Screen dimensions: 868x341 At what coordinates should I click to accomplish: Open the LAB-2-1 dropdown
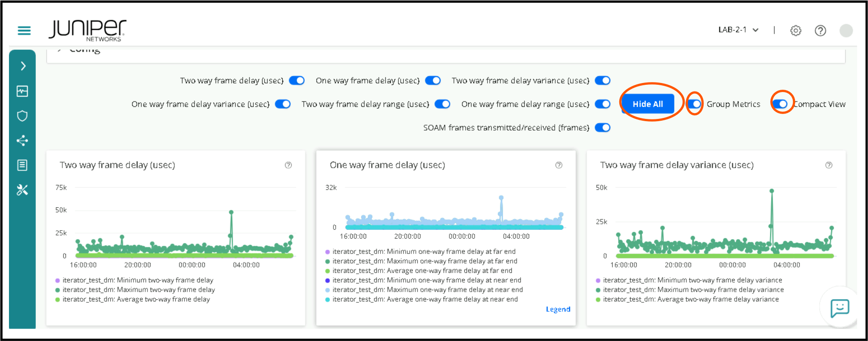[x=738, y=30]
